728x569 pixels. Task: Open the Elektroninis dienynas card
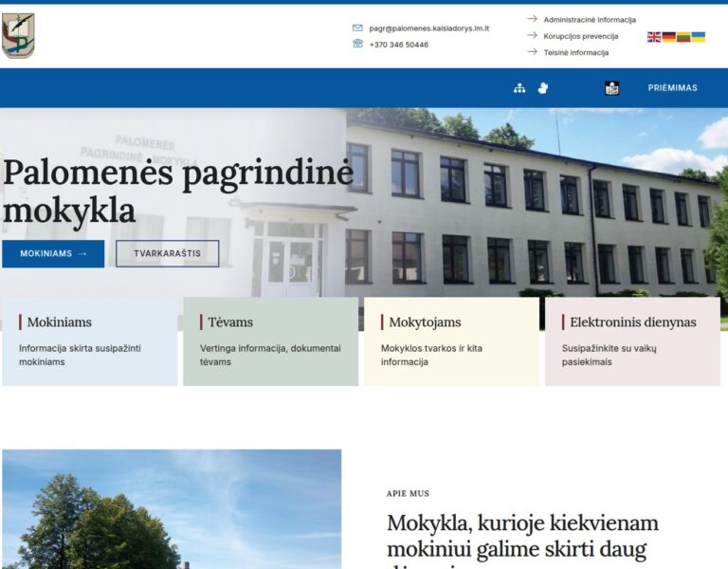632,341
